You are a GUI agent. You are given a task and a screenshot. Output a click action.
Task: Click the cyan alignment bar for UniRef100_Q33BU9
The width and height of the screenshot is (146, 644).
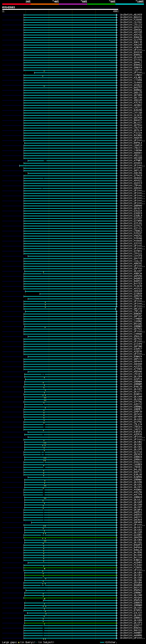78,294
